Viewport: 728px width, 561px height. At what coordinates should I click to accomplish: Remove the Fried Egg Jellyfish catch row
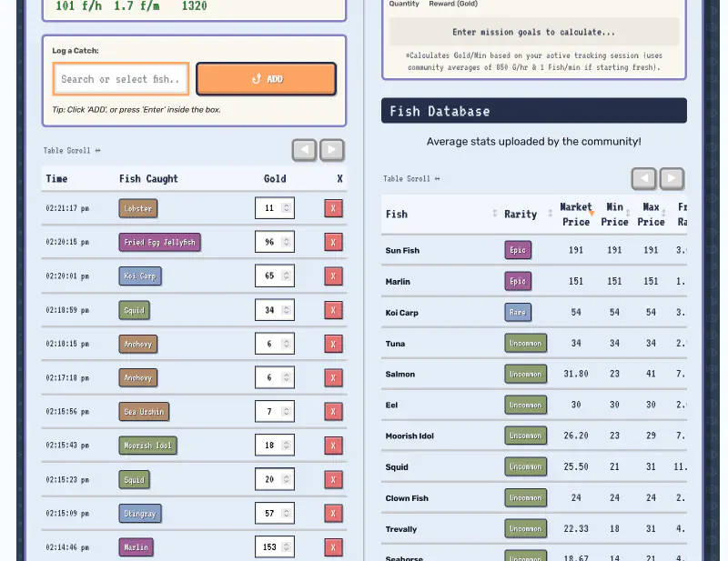point(333,243)
